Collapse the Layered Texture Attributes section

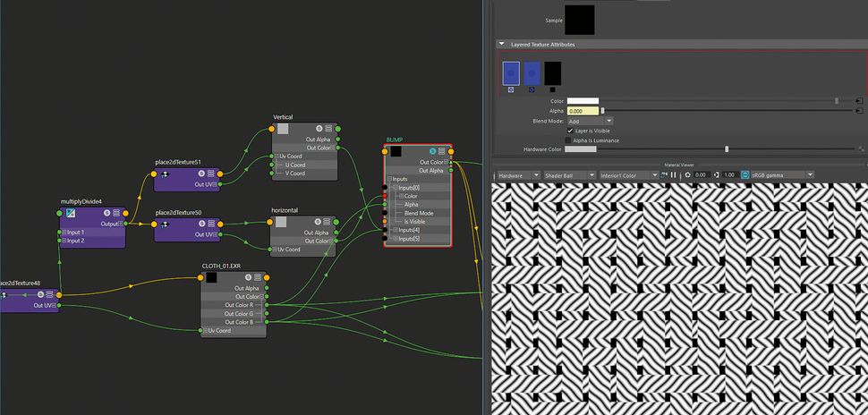[502, 44]
